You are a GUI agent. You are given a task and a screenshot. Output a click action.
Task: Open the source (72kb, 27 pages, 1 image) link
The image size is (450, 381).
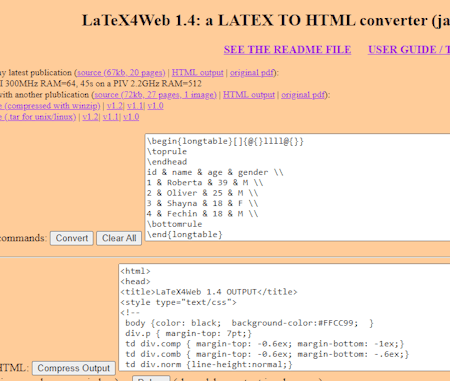pos(155,95)
